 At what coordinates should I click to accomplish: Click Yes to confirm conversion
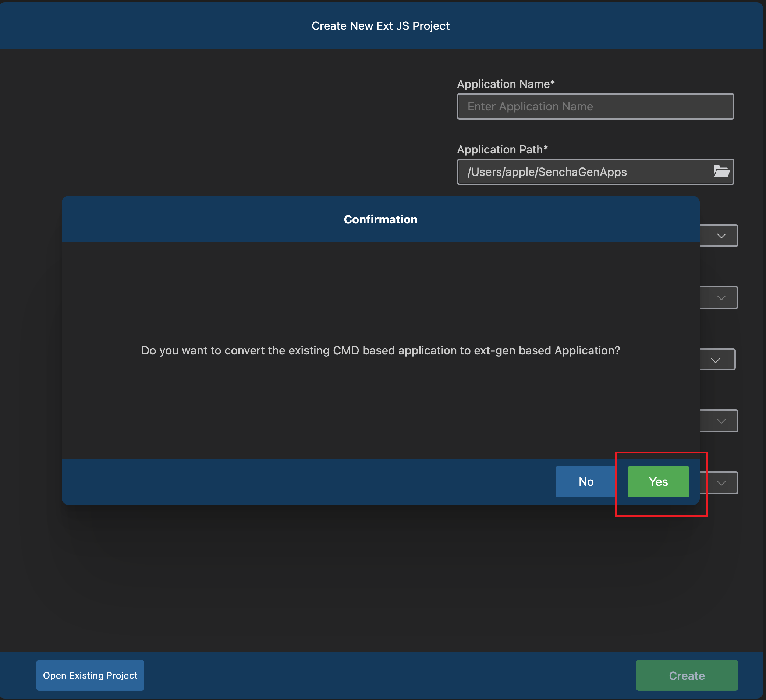click(658, 481)
